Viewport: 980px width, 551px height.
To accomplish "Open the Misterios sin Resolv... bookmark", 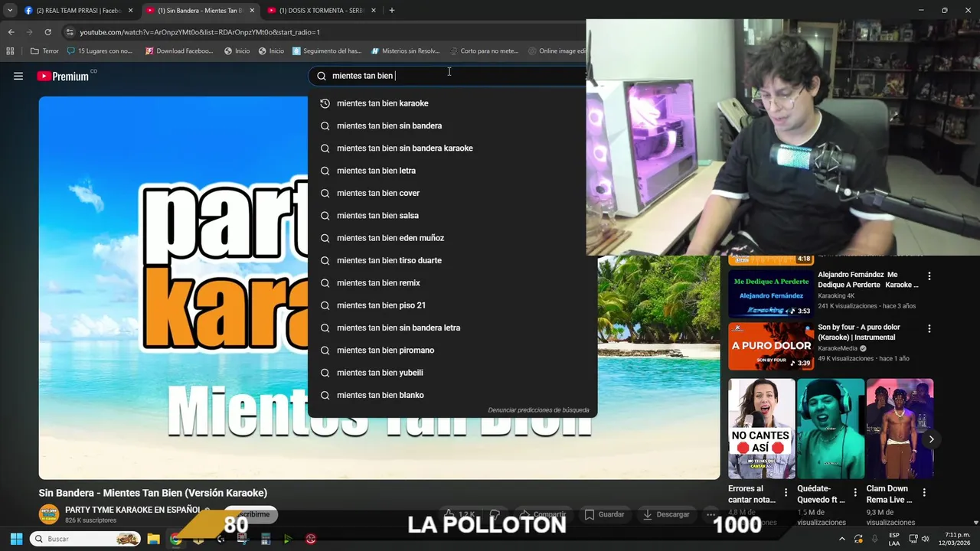I will (405, 51).
